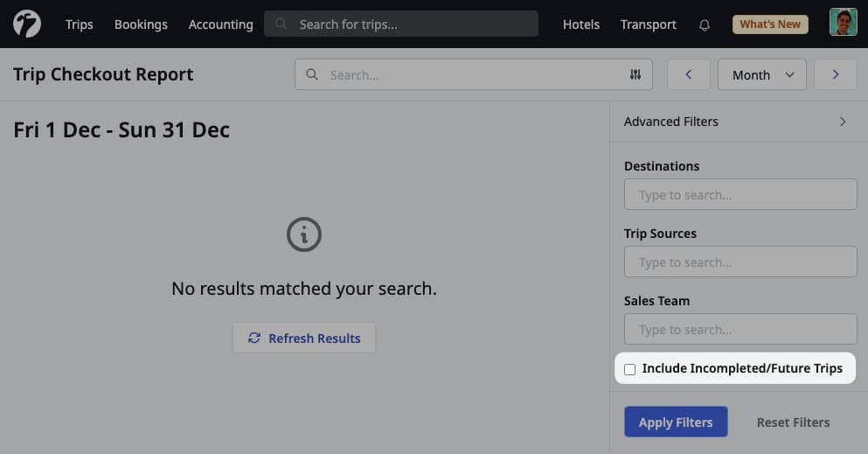Image resolution: width=868 pixels, height=454 pixels.
Task: Click the magnifier icon in report search
Action: coord(312,75)
